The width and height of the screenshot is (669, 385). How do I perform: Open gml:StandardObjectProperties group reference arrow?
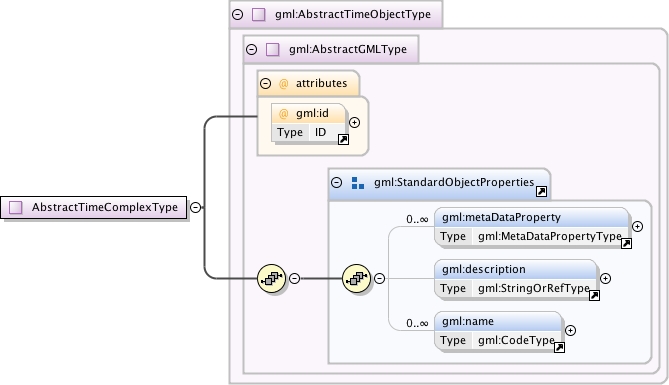tap(541, 192)
